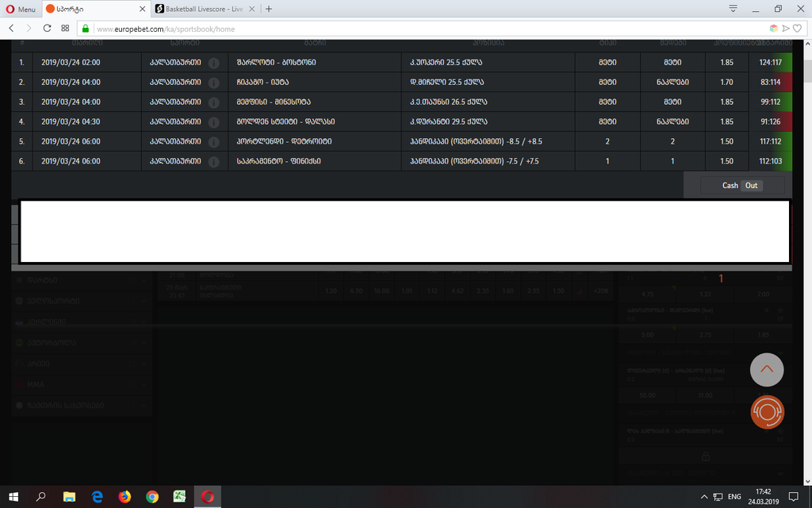Viewport: 812px width, 508px height.
Task: Click score 112:103
Action: pyautogui.click(x=771, y=160)
